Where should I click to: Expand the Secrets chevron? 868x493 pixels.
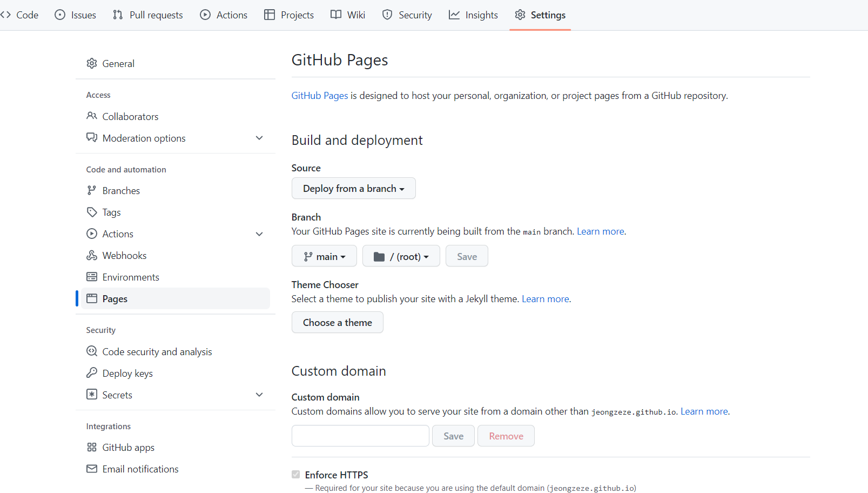[259, 395]
